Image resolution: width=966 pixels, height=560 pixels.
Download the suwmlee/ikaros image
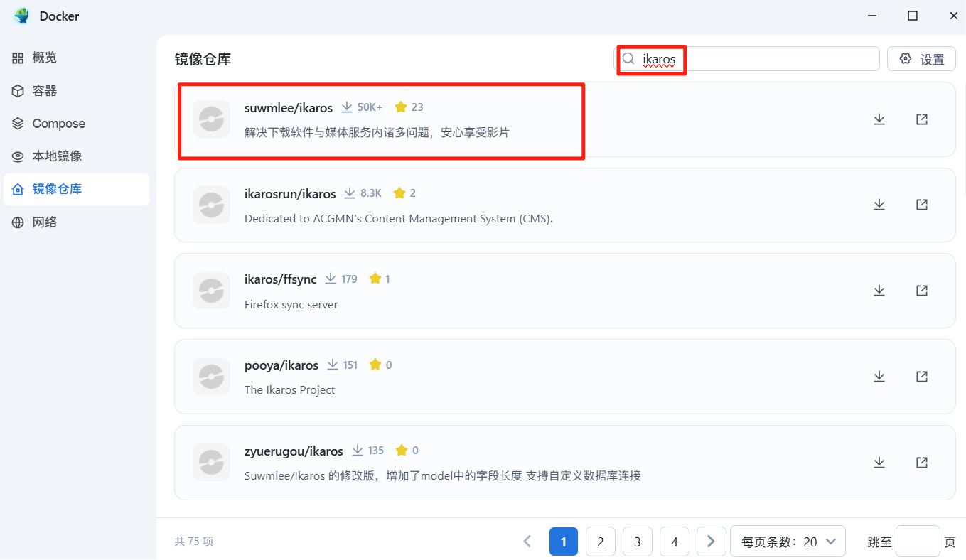pyautogui.click(x=879, y=119)
